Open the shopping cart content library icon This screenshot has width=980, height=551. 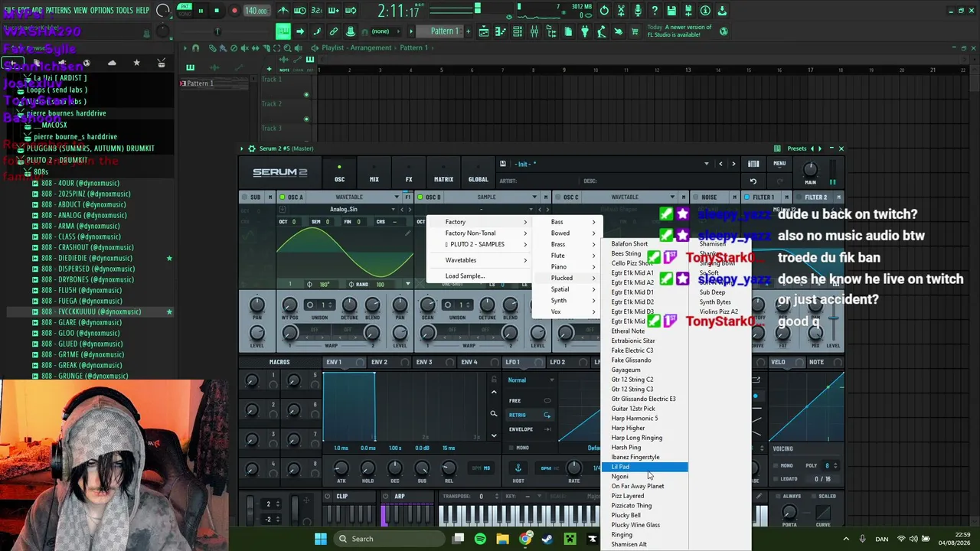tap(635, 31)
